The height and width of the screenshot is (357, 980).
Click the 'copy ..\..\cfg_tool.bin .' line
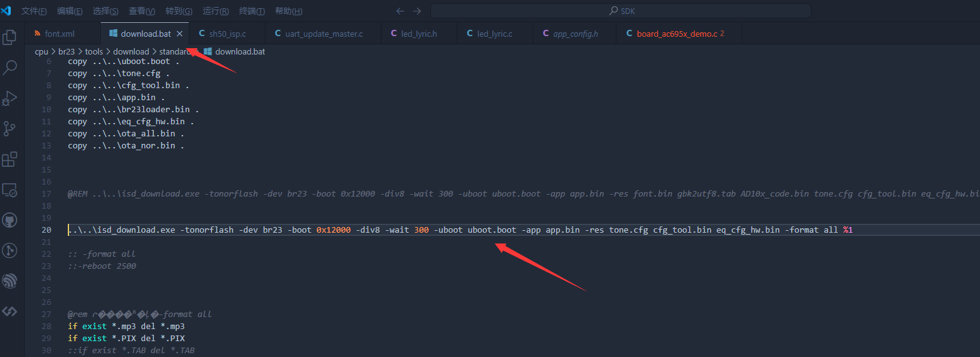129,86
